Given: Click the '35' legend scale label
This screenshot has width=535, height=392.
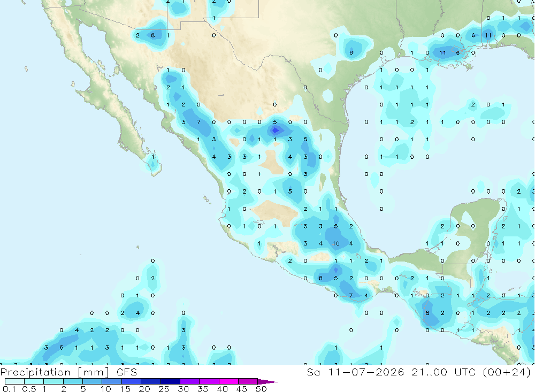Looking at the screenshot, I should (x=203, y=389).
